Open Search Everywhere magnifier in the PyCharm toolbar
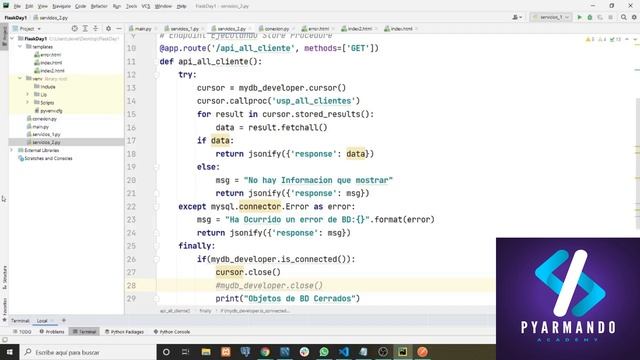 click(624, 17)
